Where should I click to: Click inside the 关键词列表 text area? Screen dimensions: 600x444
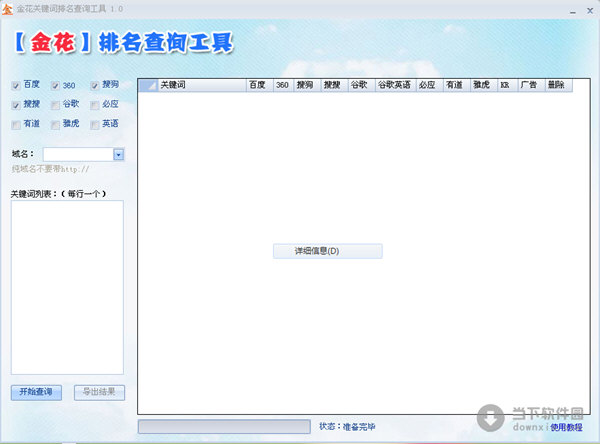(67, 287)
